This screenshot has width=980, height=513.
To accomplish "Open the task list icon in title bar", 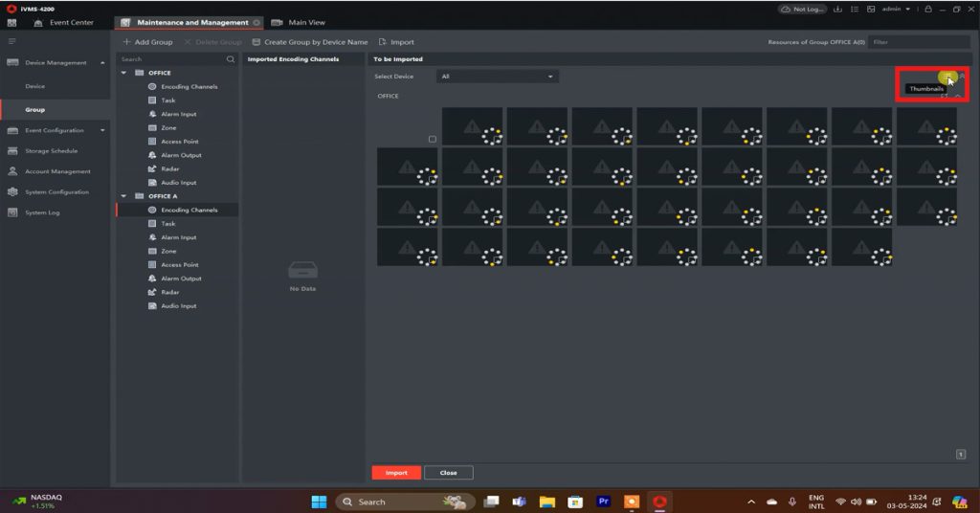I will 856,9.
